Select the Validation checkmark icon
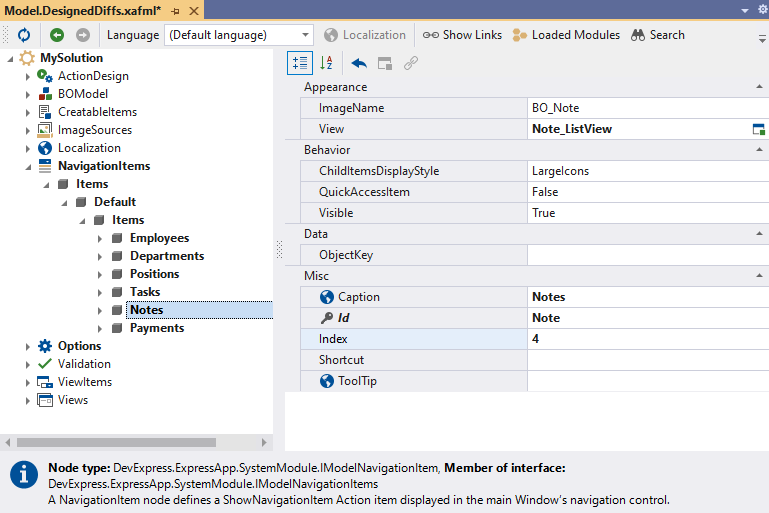The height and width of the screenshot is (513, 769). [45, 364]
